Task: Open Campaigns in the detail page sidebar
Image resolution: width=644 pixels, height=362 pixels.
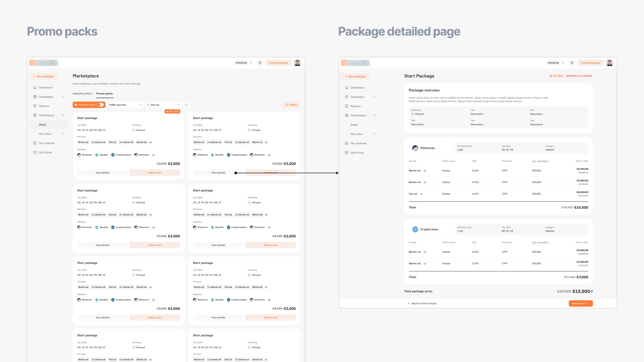Action: coord(358,97)
